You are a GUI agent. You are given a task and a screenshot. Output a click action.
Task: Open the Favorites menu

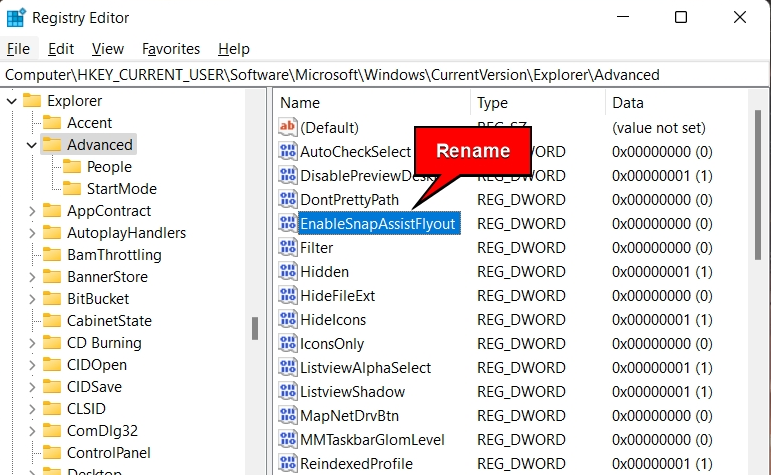click(171, 49)
